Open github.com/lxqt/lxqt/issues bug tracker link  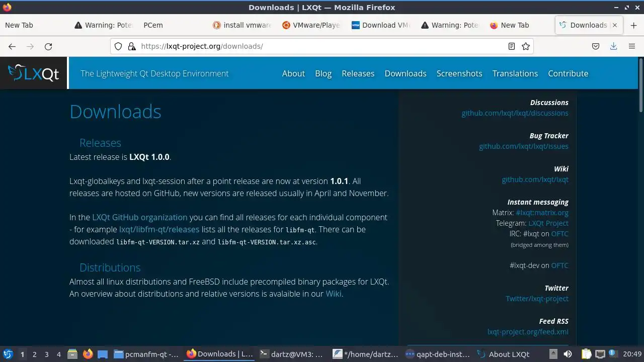(524, 146)
